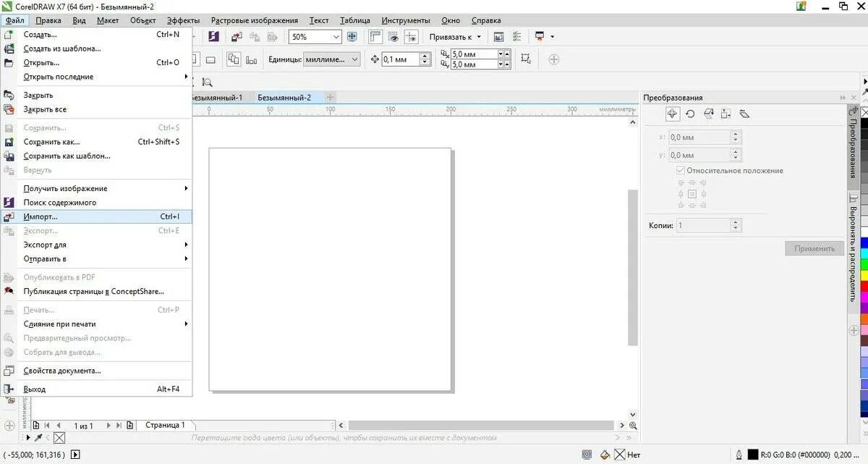
Task: Choose Exit (Выход) from File menu
Action: [95, 389]
